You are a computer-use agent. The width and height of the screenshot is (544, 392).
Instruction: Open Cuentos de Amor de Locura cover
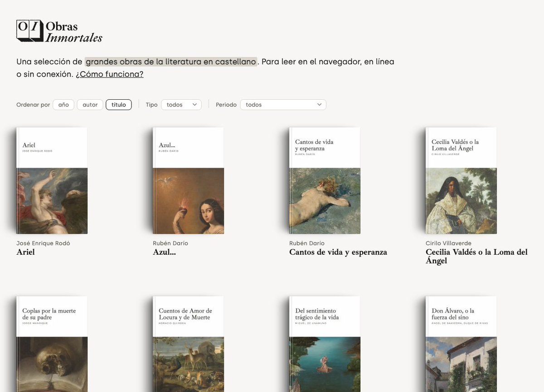point(188,344)
